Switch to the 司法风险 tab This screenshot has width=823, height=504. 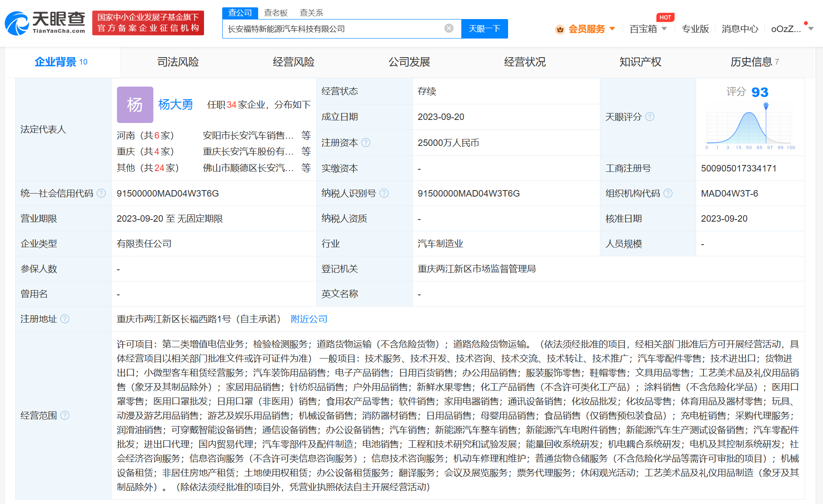[x=178, y=62]
